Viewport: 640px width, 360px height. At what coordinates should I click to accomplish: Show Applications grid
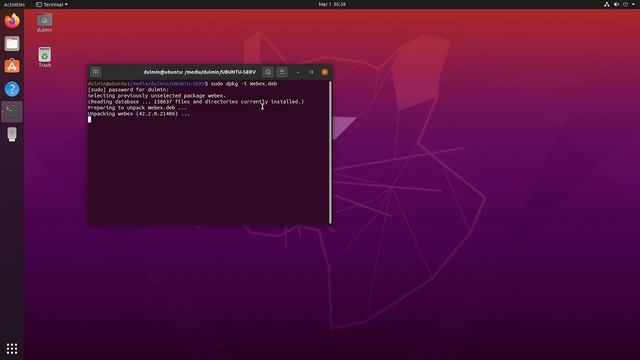pos(12,348)
